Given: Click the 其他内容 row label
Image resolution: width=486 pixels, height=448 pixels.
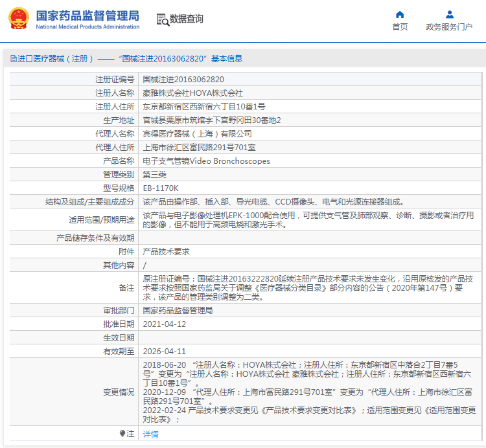Looking at the screenshot, I should pyautogui.click(x=119, y=265).
